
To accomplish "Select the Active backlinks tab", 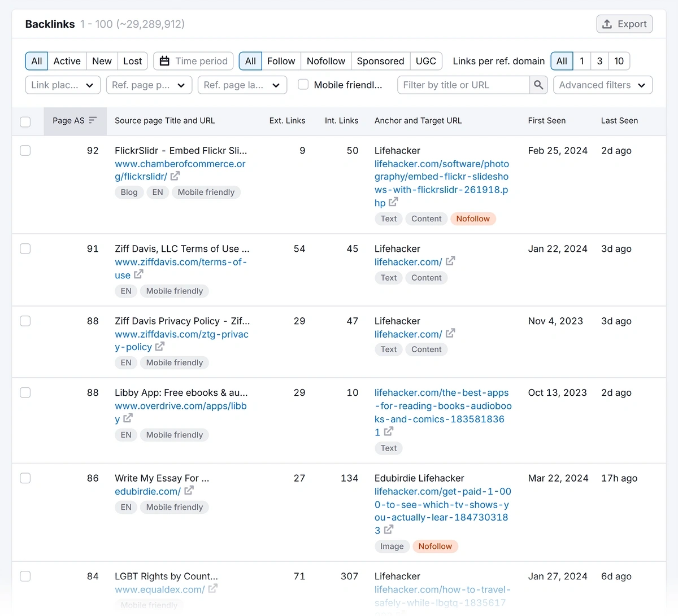I will 67,61.
